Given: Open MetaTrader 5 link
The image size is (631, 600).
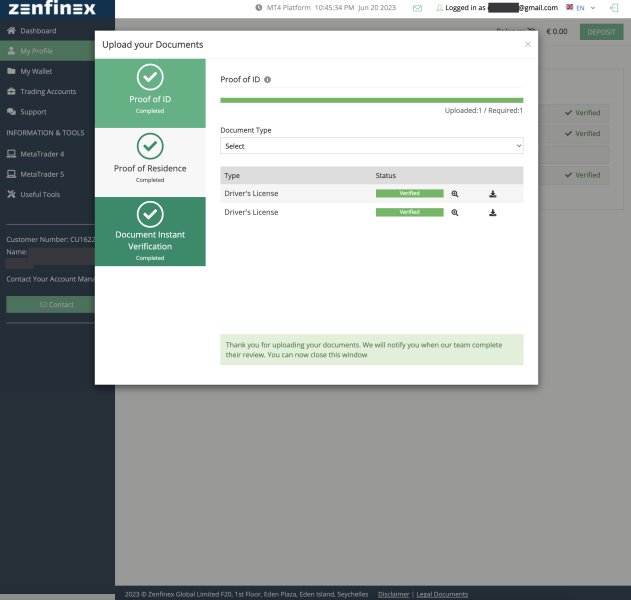Looking at the screenshot, I should pos(42,174).
